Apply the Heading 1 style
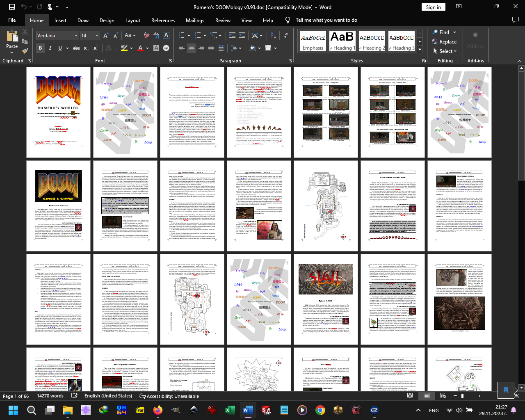The height and width of the screenshot is (420, 525). (342, 41)
